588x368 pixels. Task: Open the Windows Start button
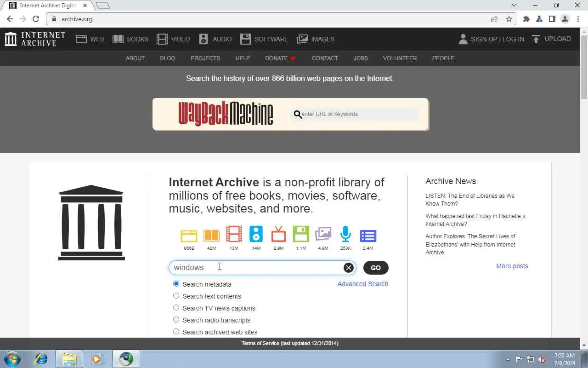click(12, 359)
